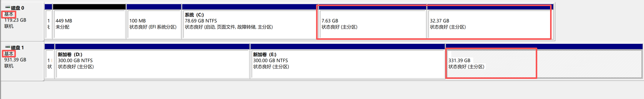Select the 331.39 GB hatched partition
The width and height of the screenshot is (644, 99).
coord(544,64)
